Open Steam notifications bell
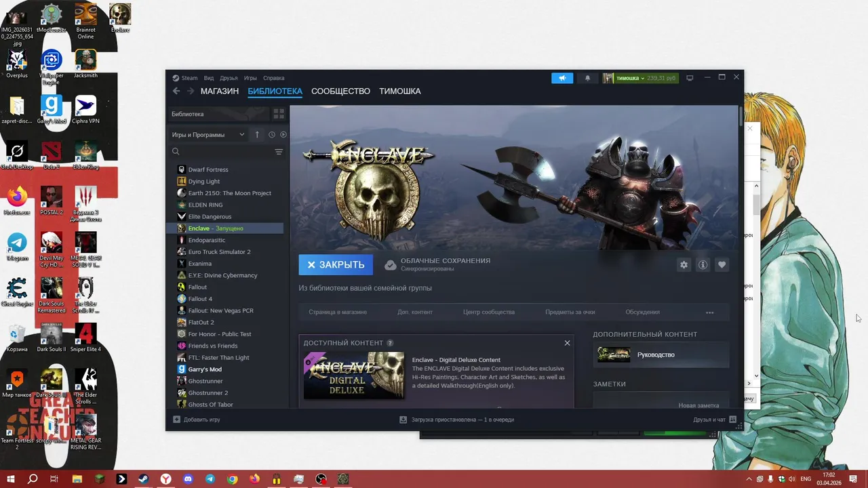The height and width of the screenshot is (488, 868). [587, 78]
